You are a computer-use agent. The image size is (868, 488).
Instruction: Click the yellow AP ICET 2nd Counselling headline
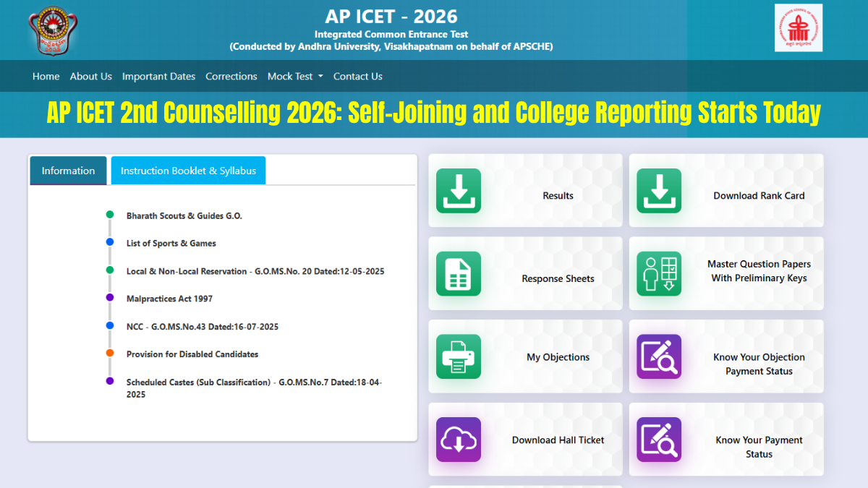tap(434, 114)
